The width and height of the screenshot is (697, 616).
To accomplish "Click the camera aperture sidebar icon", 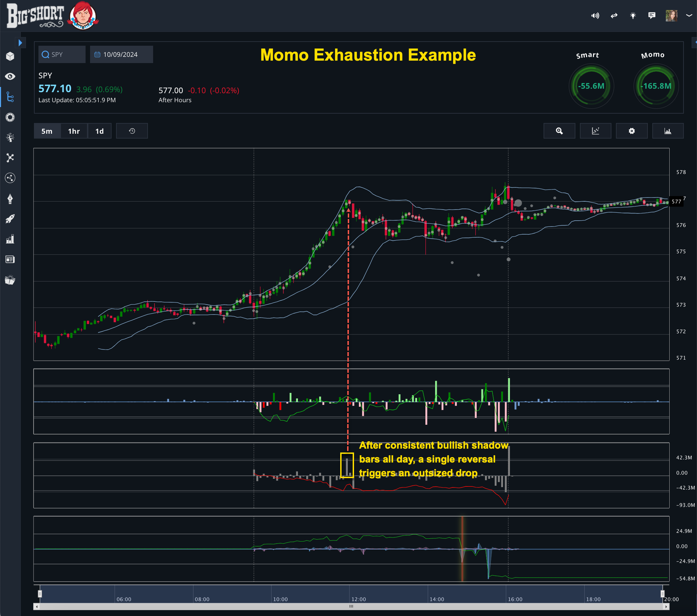I will coord(10,117).
